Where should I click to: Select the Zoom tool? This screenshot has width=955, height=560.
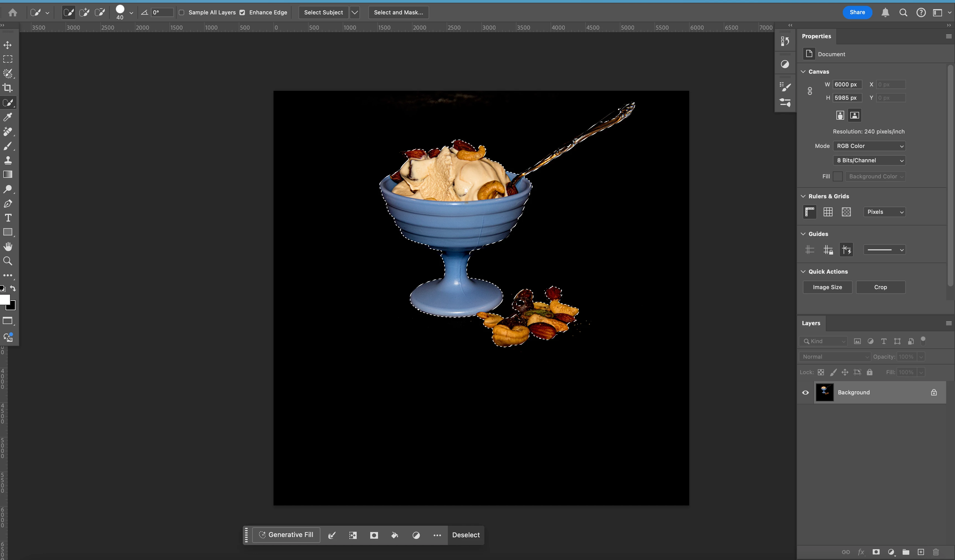click(x=7, y=261)
